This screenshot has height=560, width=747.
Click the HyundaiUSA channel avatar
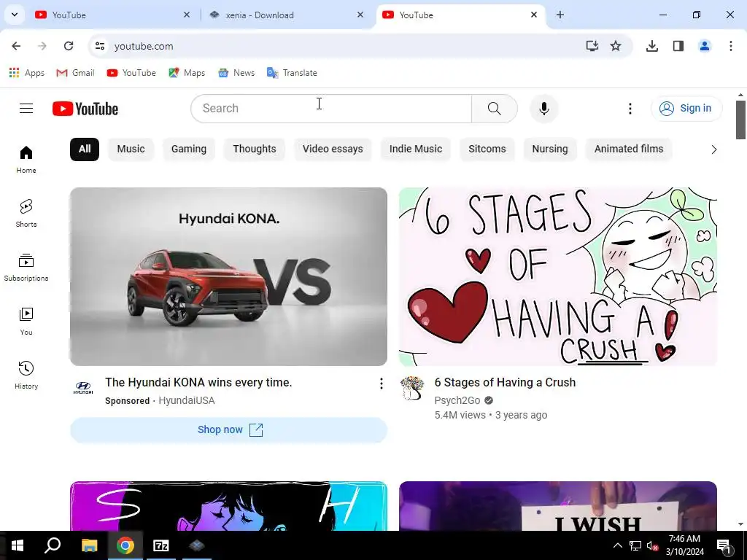[x=83, y=386]
